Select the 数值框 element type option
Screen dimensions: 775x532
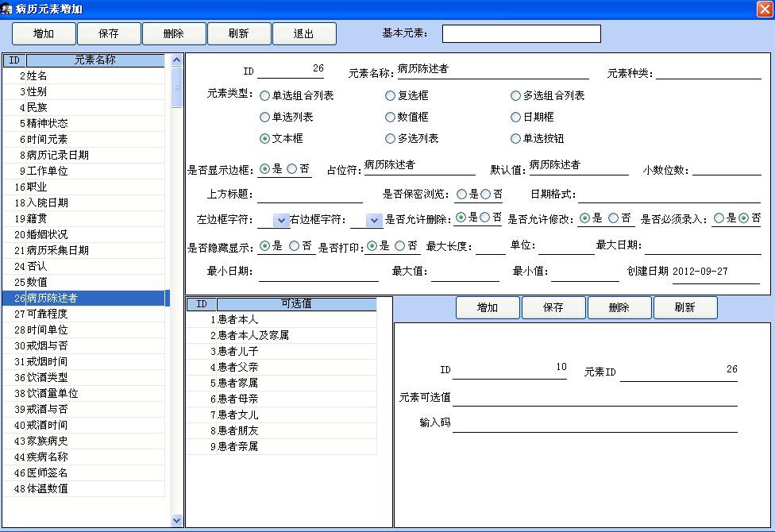pyautogui.click(x=390, y=118)
